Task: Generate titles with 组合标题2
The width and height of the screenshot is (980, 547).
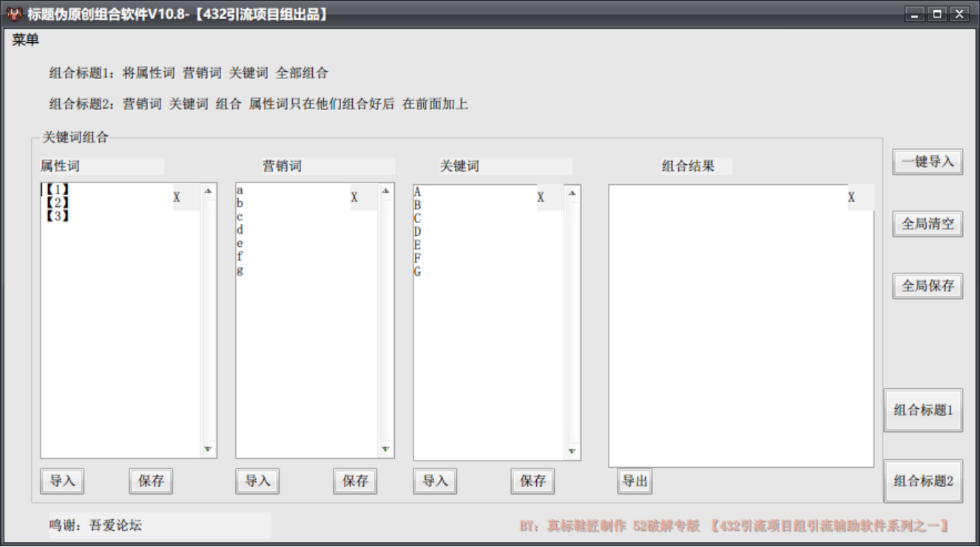Action: tap(924, 481)
